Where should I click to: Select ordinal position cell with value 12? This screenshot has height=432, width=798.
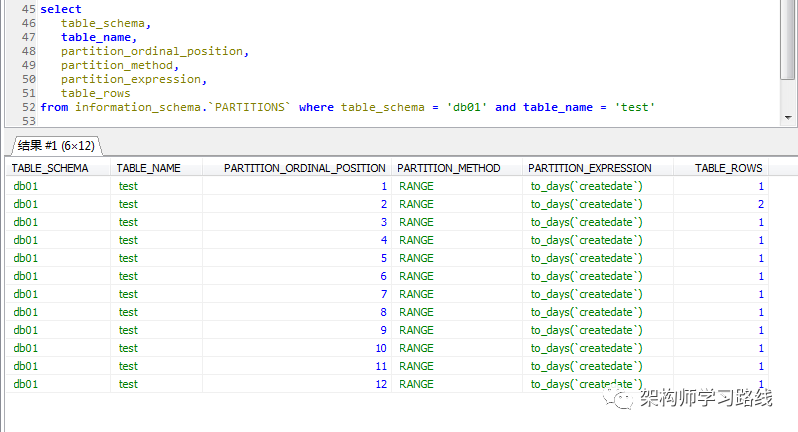pyautogui.click(x=297, y=384)
